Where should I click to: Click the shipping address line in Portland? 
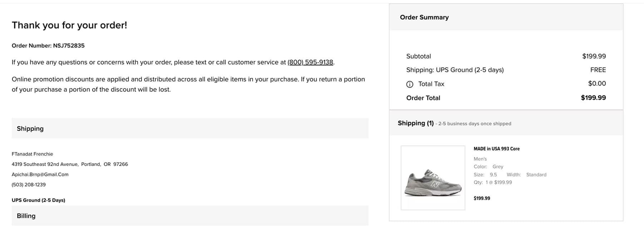[70, 164]
